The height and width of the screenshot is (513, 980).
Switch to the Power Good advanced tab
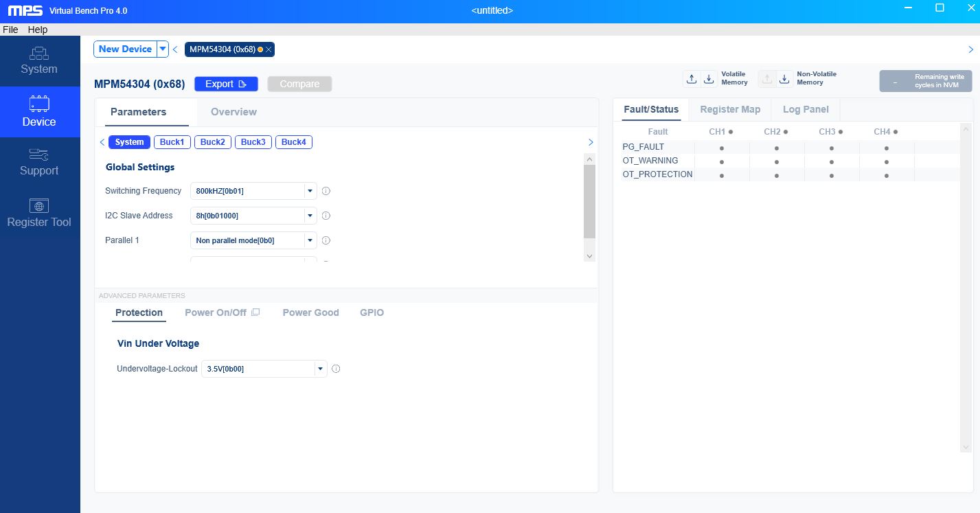pos(310,312)
